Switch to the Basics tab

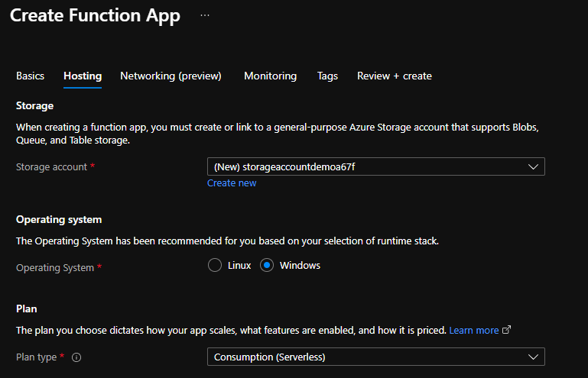pyautogui.click(x=30, y=76)
